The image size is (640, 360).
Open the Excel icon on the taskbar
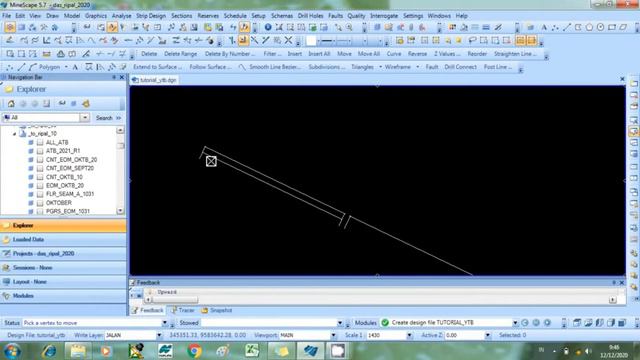pyautogui.click(x=252, y=351)
